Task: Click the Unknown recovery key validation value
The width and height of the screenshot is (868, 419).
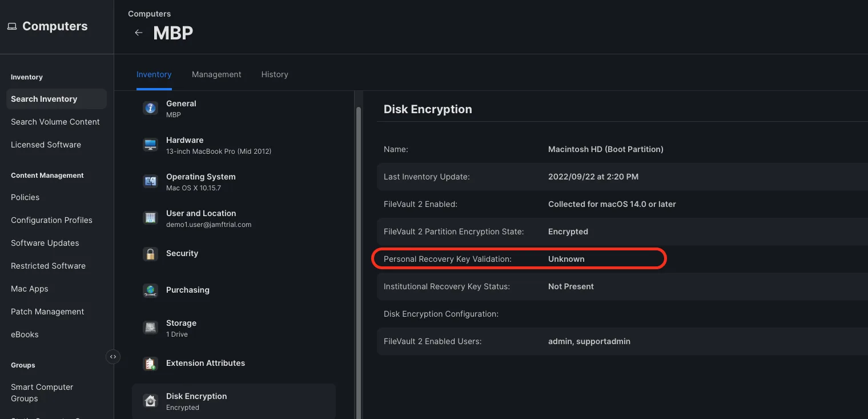Action: point(566,259)
